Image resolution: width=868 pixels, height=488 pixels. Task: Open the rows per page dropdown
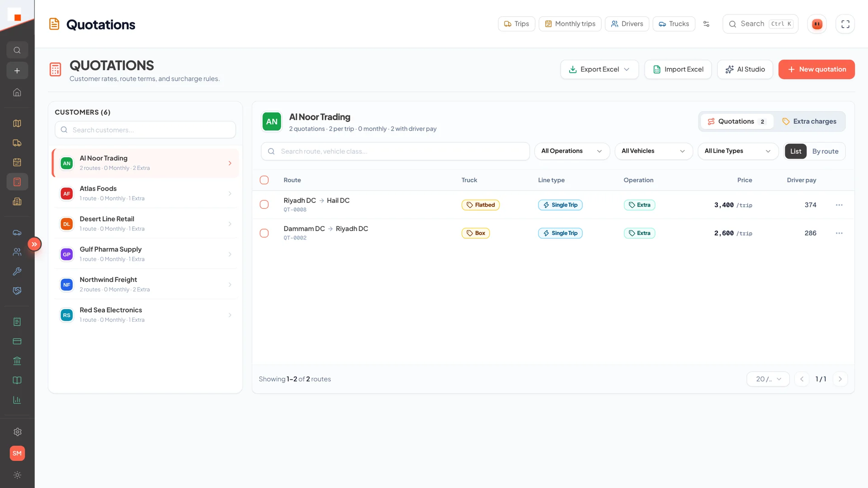coord(768,379)
